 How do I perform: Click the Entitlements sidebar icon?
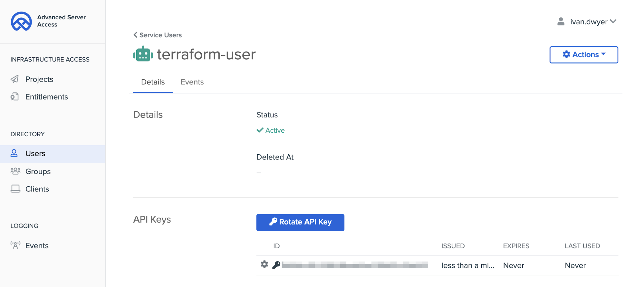click(15, 97)
